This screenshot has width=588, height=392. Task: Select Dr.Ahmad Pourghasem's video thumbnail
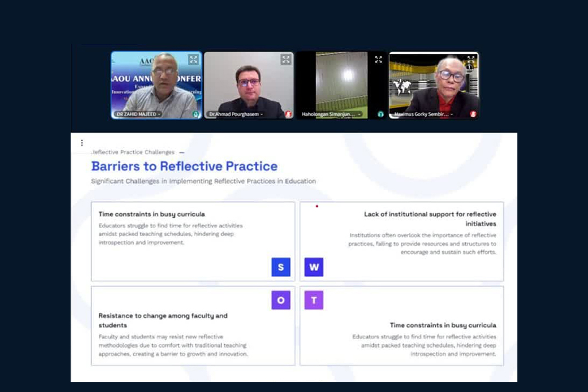(x=249, y=85)
